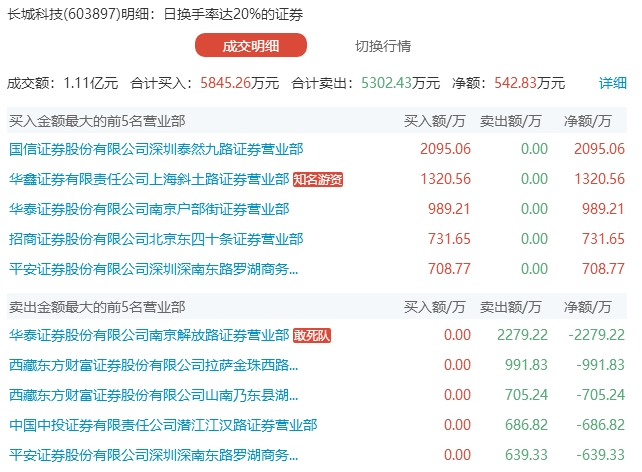Click sell amount 2279.22 for 华泰证券解放路

[x=522, y=335]
